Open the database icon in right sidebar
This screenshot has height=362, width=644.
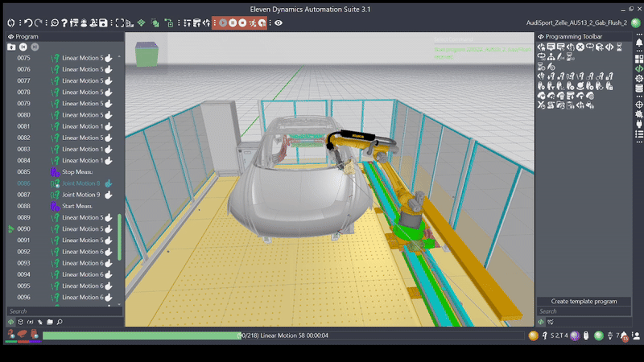(x=639, y=88)
